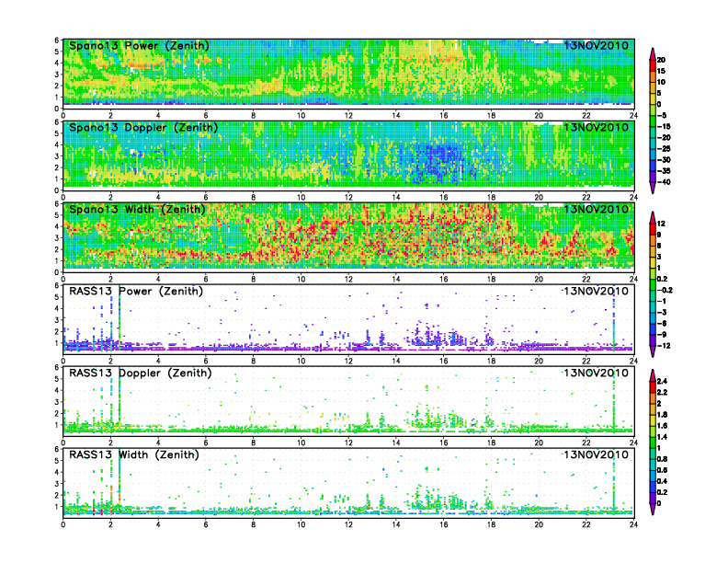Click x-axis label 24 under RASS13 Width plot

633,524
